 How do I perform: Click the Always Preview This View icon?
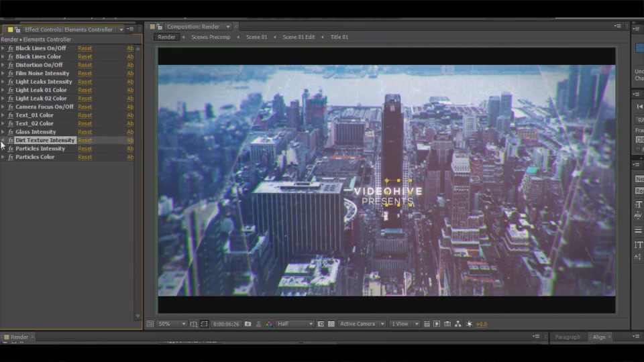(150, 324)
